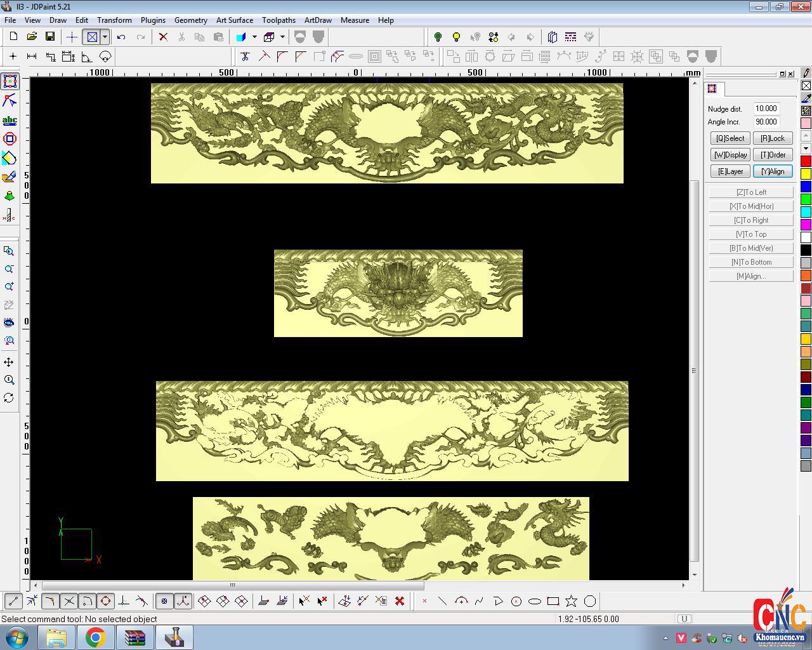Select the rectangle drawing tool
The width and height of the screenshot is (812, 650).
[x=553, y=601]
